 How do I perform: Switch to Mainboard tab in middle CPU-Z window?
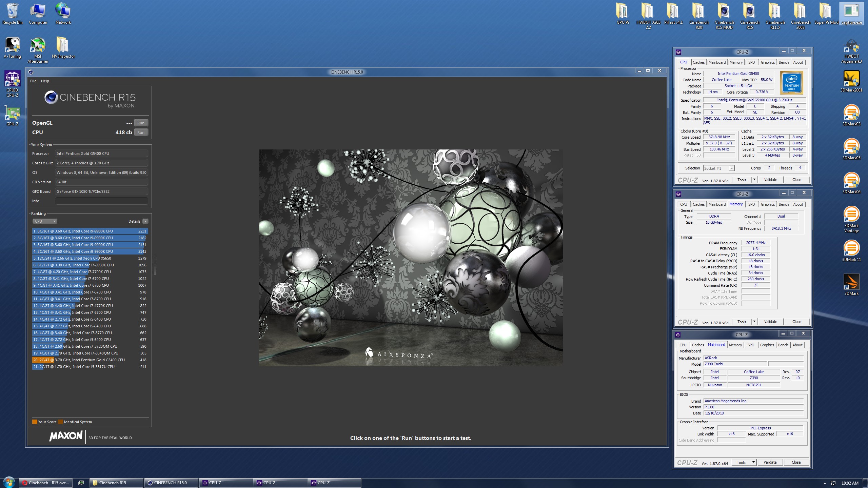point(717,204)
